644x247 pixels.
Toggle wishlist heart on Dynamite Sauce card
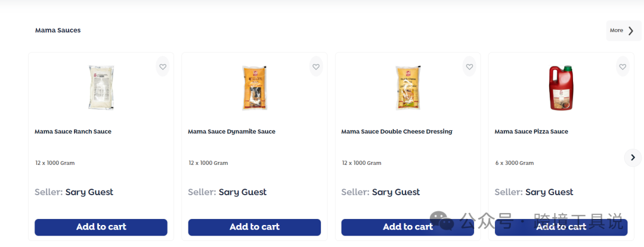coord(316,67)
